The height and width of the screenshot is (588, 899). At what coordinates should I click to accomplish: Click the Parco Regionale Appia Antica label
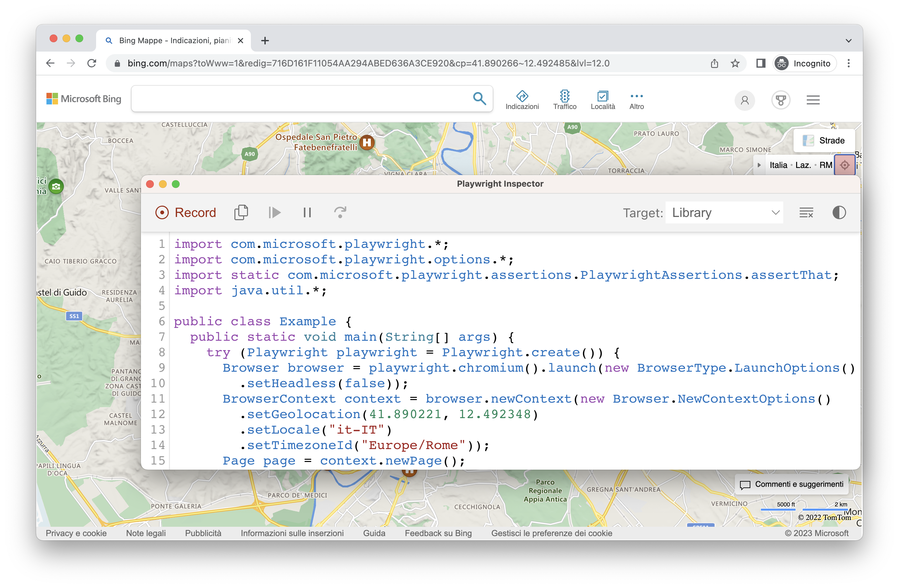coord(545,491)
